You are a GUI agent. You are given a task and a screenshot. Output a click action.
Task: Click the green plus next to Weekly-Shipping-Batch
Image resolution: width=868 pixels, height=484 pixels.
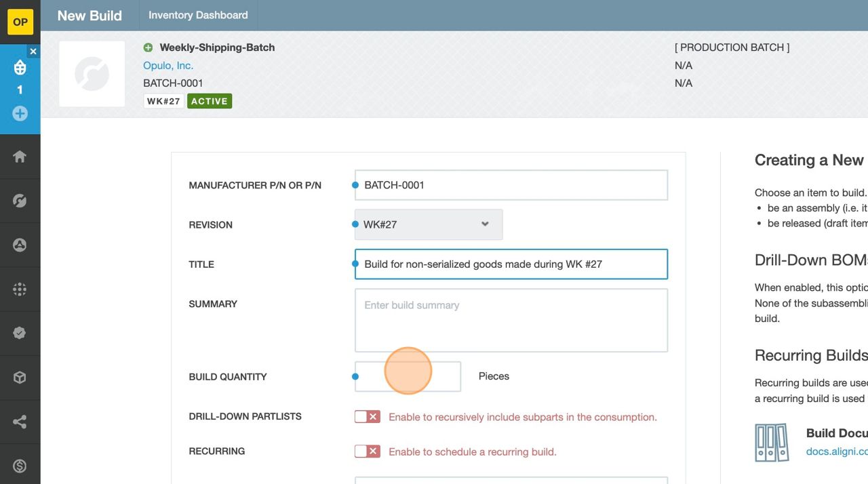coord(148,47)
